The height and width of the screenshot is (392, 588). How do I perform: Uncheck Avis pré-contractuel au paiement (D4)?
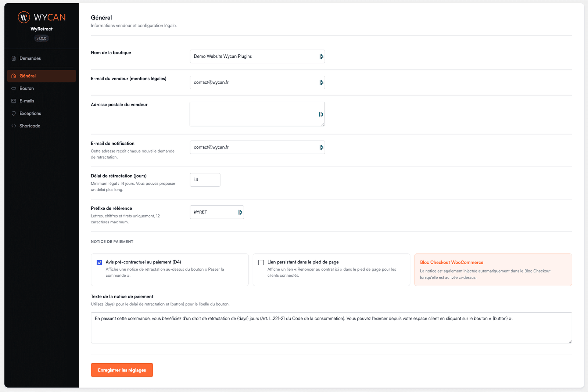point(99,262)
